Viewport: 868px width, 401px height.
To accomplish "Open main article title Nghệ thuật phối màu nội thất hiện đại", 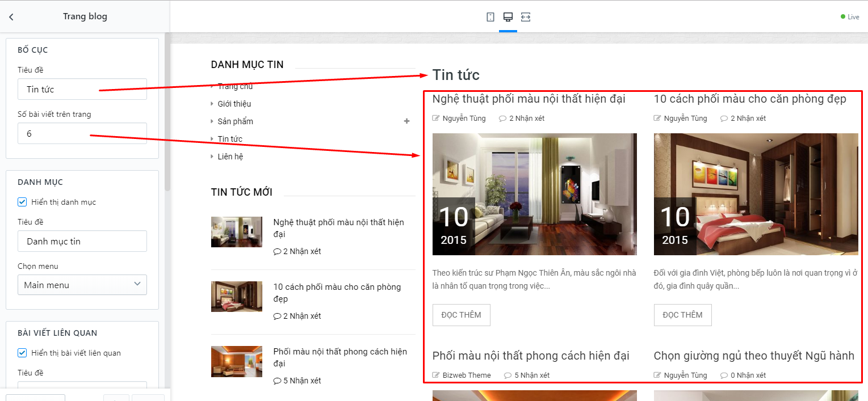I will coord(529,99).
